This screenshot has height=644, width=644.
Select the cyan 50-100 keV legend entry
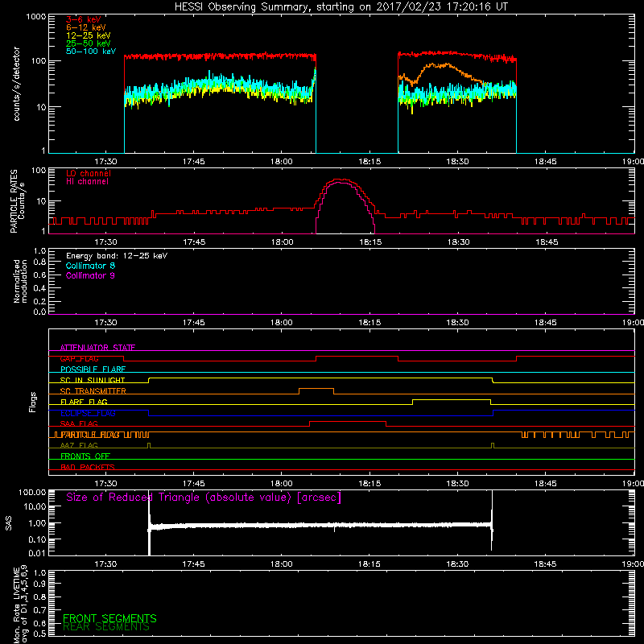[x=91, y=52]
